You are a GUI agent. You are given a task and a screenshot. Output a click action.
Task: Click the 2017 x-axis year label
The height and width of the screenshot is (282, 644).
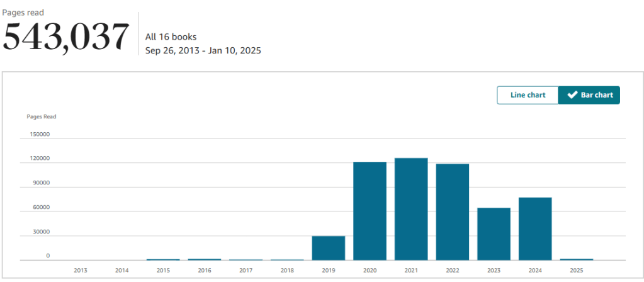[x=246, y=270]
